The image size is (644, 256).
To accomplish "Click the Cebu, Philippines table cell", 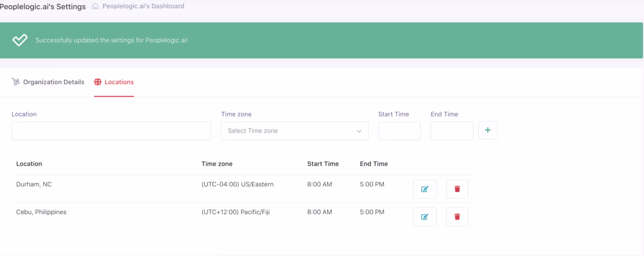I will coord(41,212).
